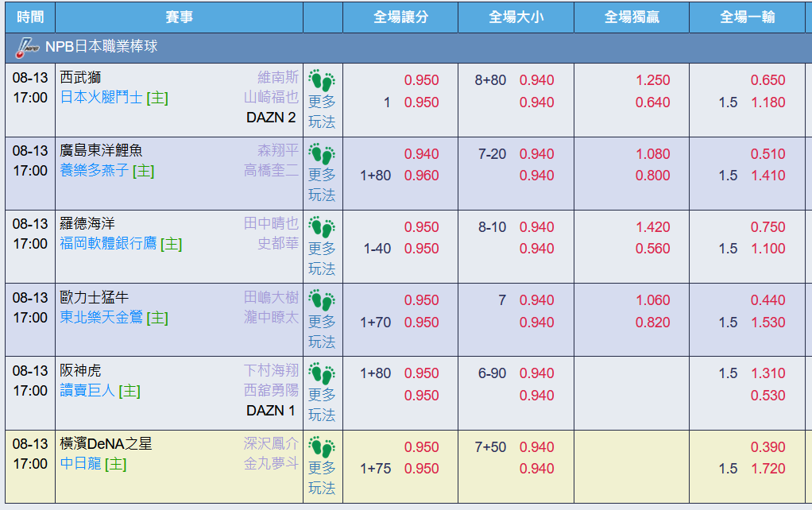Select 0.820 moneyline odds for 東北樂天金鷲

pyautogui.click(x=652, y=322)
